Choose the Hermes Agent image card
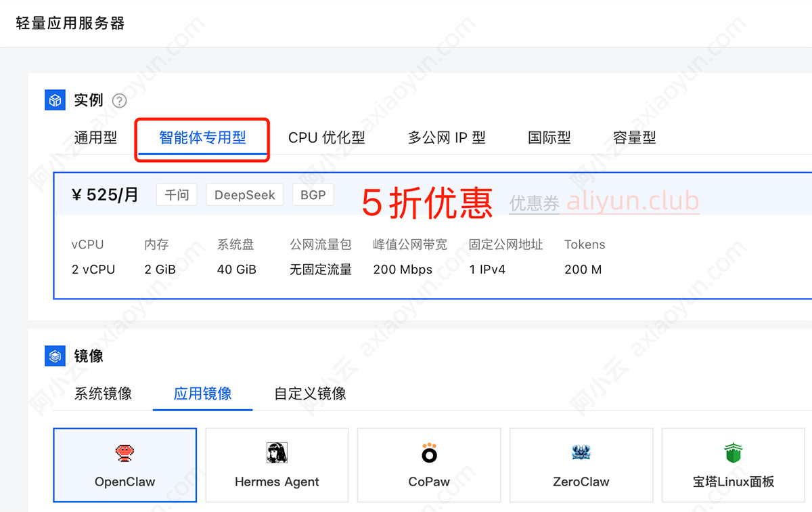The image size is (812, 512). 277,465
